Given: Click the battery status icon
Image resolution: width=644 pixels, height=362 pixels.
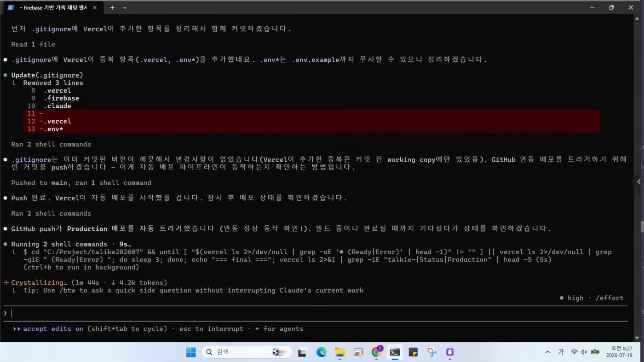Looking at the screenshot, I should 595,352.
